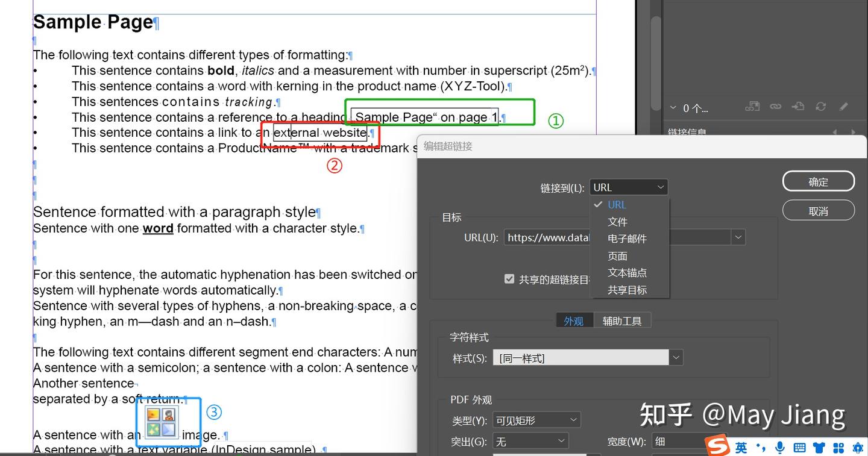Confirm the dialog with 确定
The image size is (868, 456).
(818, 181)
